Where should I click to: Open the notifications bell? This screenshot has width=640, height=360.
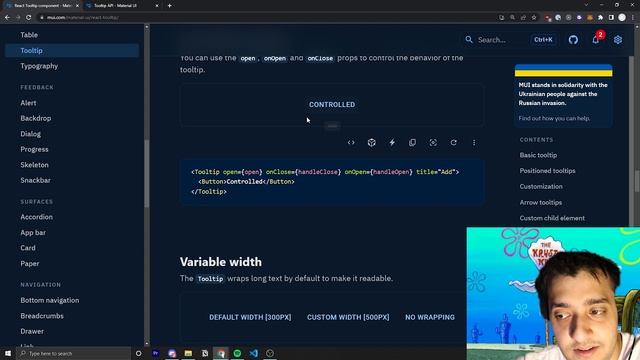tap(596, 40)
